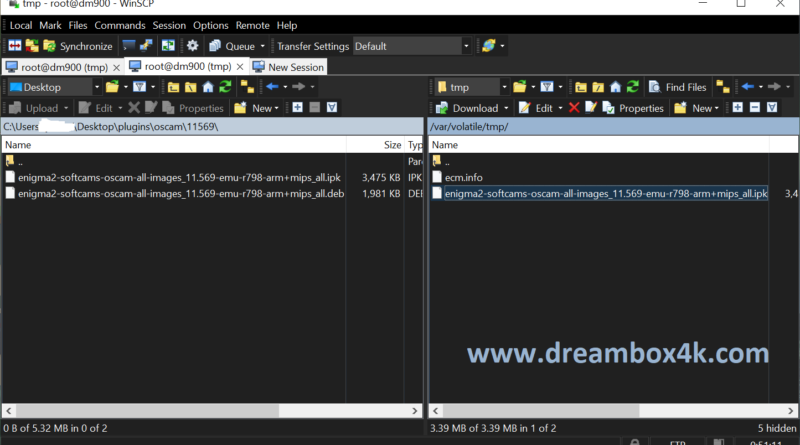Go to remote home directory icon

(x=616, y=87)
